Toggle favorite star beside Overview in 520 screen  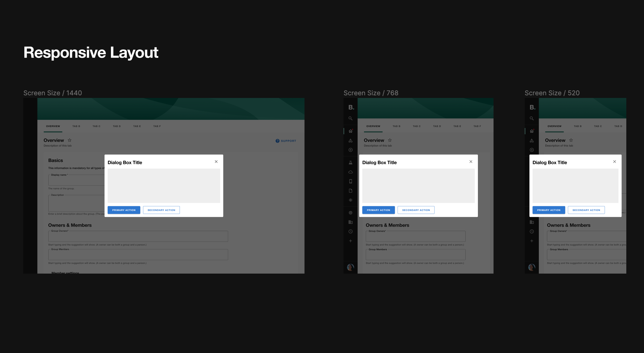(571, 140)
